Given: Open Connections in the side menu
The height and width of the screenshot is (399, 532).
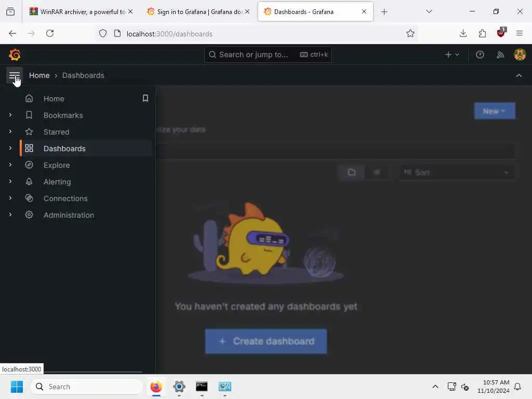Looking at the screenshot, I should click(x=65, y=198).
